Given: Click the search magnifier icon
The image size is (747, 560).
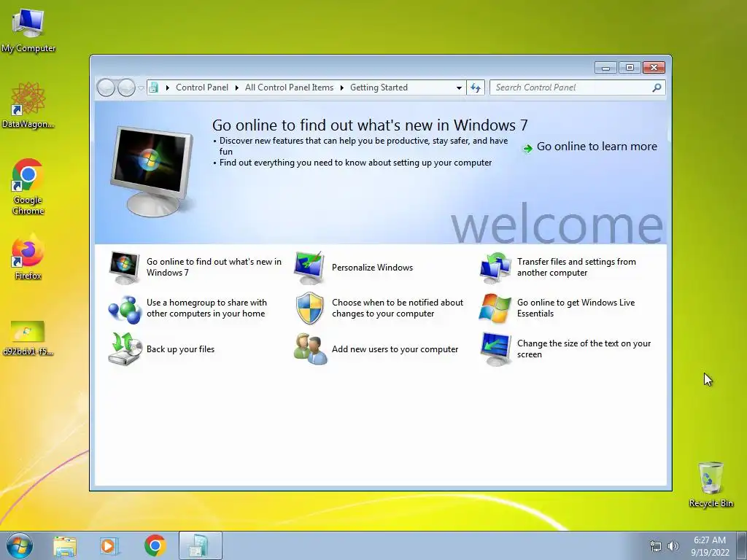Looking at the screenshot, I should [657, 87].
